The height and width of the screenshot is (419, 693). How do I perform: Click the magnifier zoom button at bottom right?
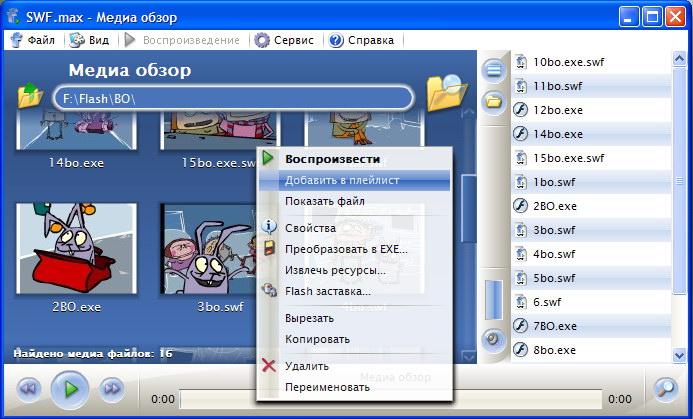[x=665, y=390]
